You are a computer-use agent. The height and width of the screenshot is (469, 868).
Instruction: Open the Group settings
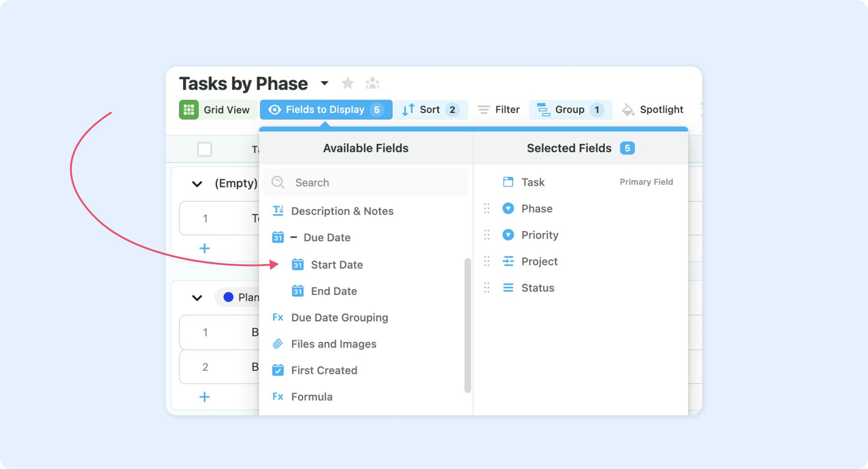pyautogui.click(x=570, y=110)
